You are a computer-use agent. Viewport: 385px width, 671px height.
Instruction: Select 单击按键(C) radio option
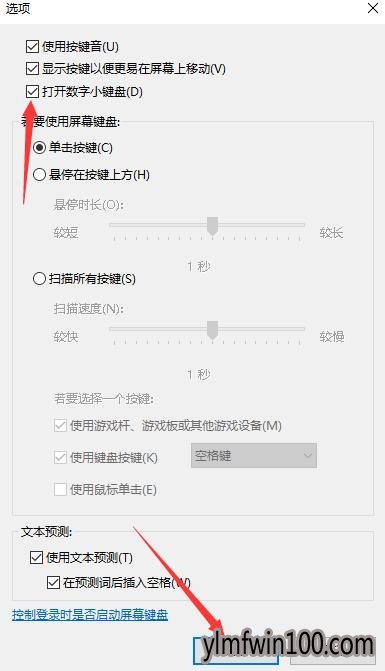click(x=39, y=148)
